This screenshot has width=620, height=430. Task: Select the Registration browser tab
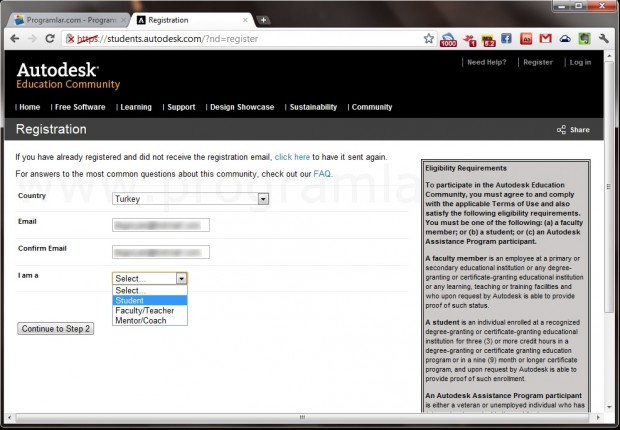coord(192,20)
